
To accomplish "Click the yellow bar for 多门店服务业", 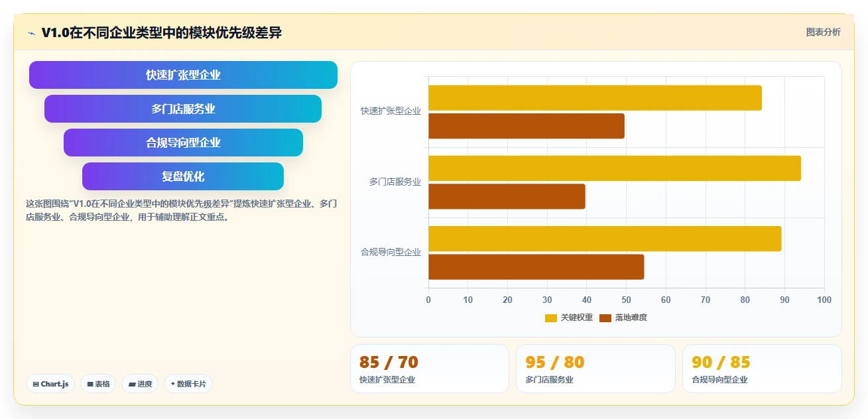I will tap(615, 168).
